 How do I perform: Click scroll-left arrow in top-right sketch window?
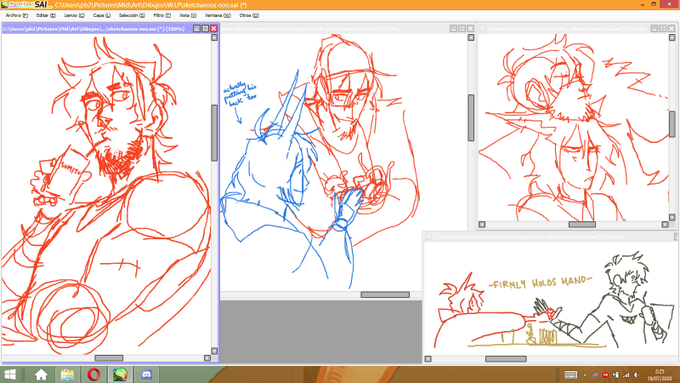[482, 224]
